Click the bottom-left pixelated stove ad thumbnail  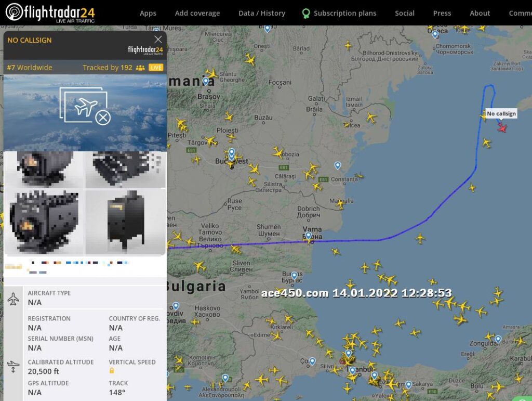tap(45, 222)
